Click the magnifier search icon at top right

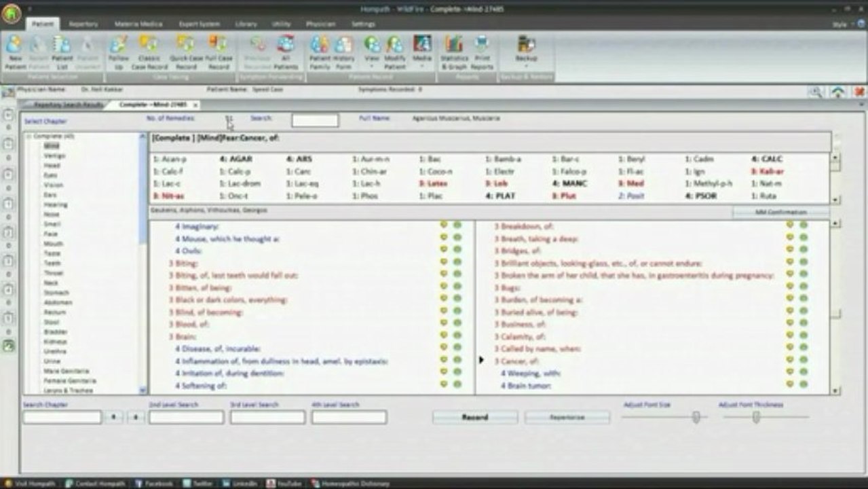816,92
